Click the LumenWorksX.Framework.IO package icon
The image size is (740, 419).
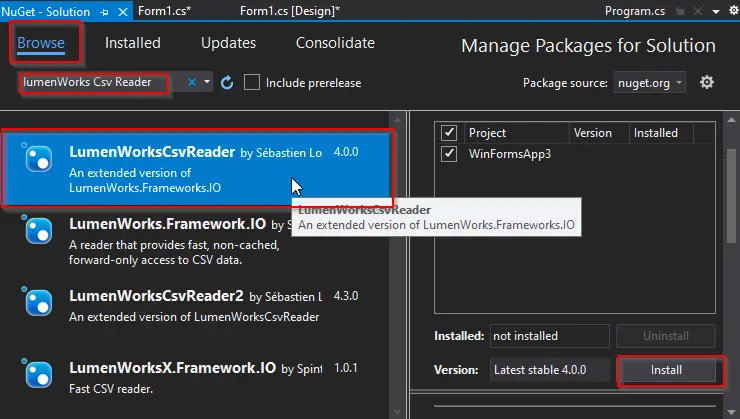38,375
